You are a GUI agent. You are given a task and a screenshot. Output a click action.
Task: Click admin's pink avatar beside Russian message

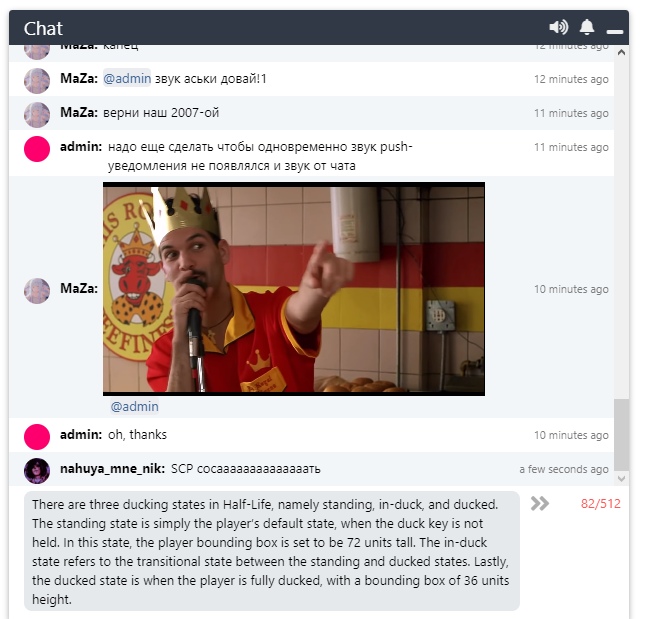click(37, 148)
